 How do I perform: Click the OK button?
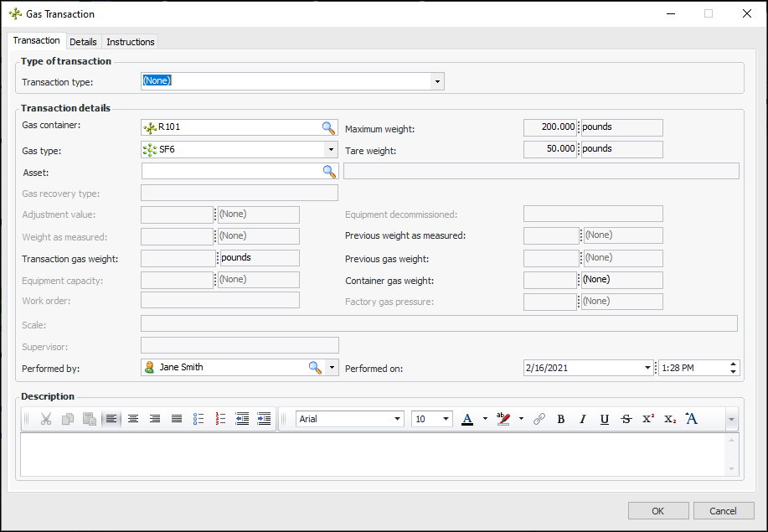[657, 511]
